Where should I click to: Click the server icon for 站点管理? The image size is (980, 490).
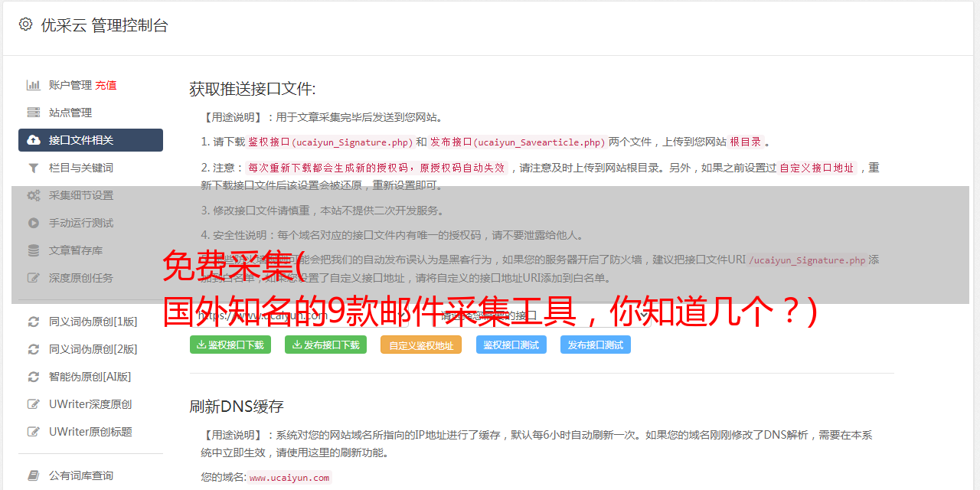(x=34, y=113)
